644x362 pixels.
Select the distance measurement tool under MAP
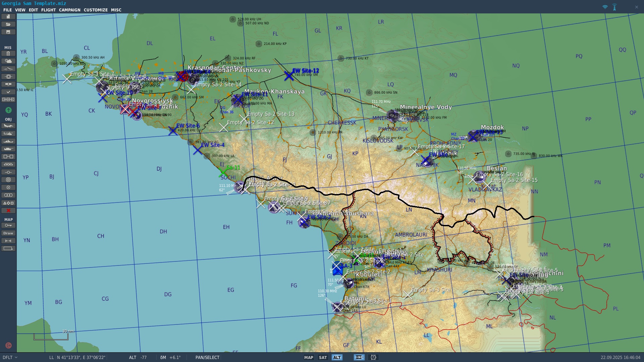pyautogui.click(x=8, y=240)
